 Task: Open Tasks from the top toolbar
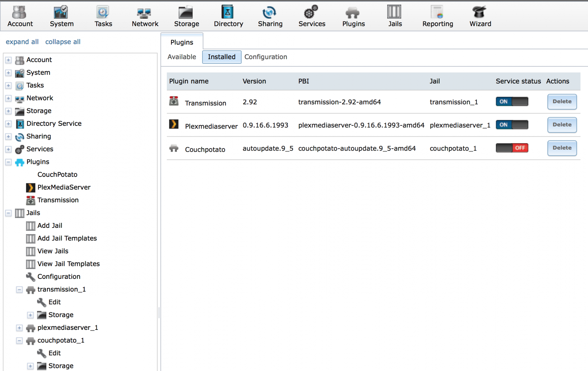pyautogui.click(x=103, y=16)
